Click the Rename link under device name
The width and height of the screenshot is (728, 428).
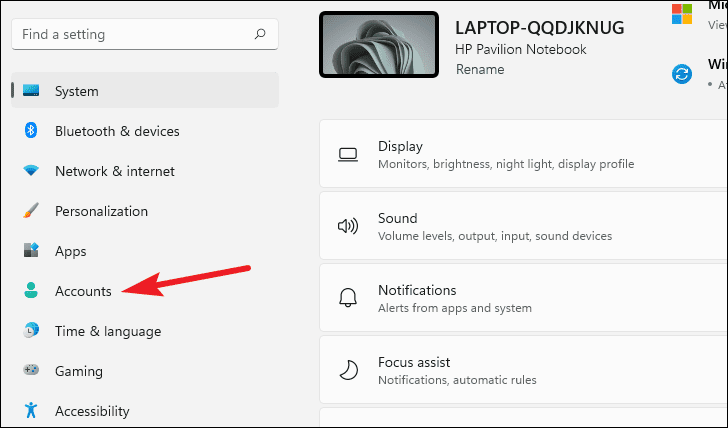point(480,70)
